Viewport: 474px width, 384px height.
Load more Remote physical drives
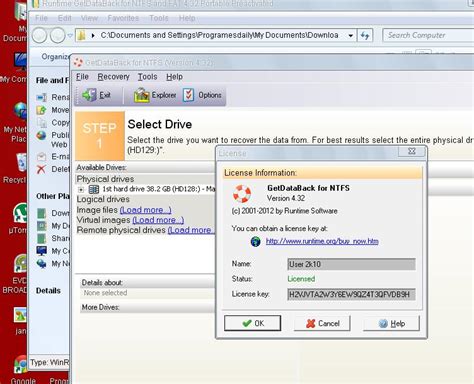(191, 230)
